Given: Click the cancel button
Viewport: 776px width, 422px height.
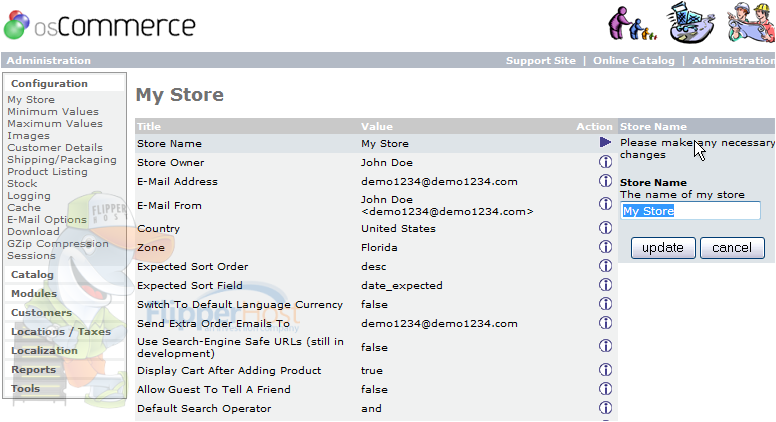Looking at the screenshot, I should (732, 248).
